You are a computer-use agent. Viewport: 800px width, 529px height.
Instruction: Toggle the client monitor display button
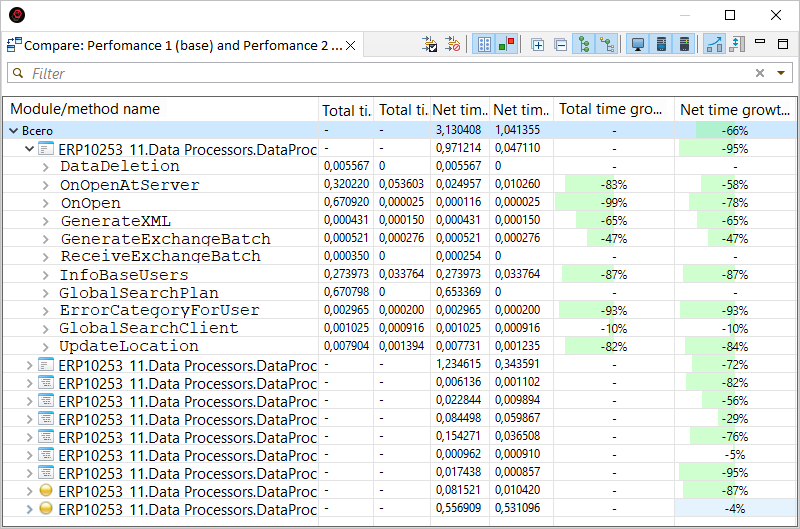pos(637,45)
